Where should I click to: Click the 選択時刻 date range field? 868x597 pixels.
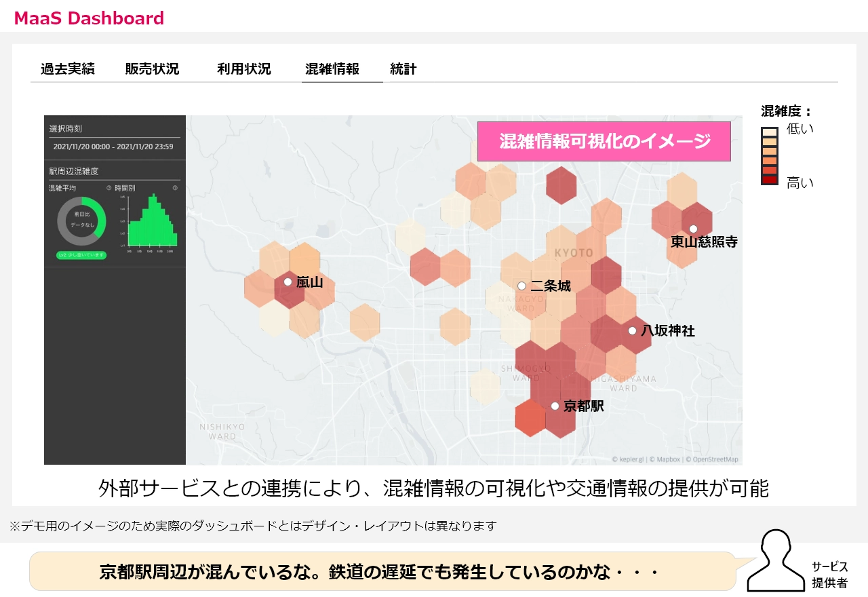click(x=113, y=147)
